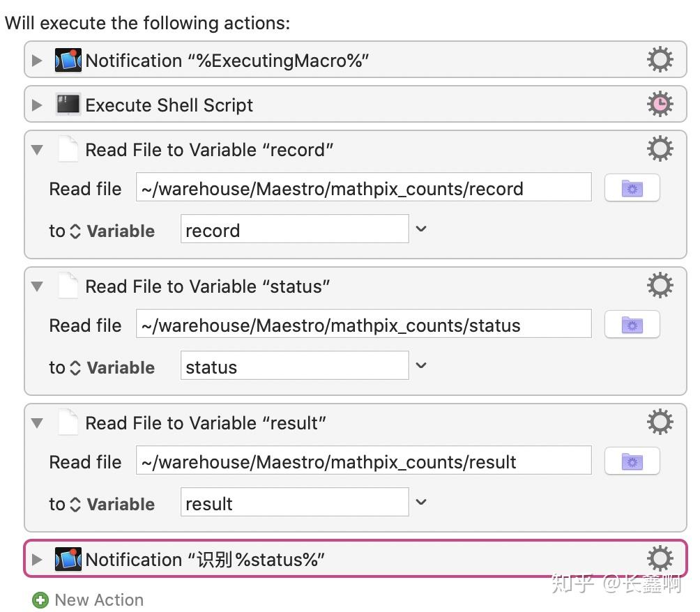Expand the Execute Shell Script action
The width and height of the screenshot is (700, 612).
[37, 105]
